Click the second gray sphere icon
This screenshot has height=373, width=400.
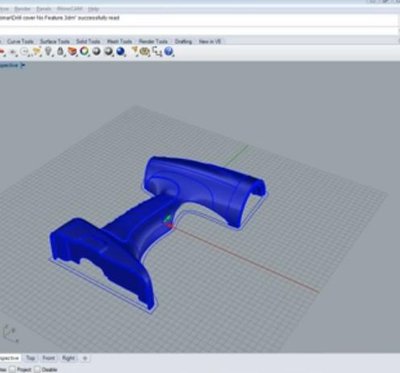(108, 51)
